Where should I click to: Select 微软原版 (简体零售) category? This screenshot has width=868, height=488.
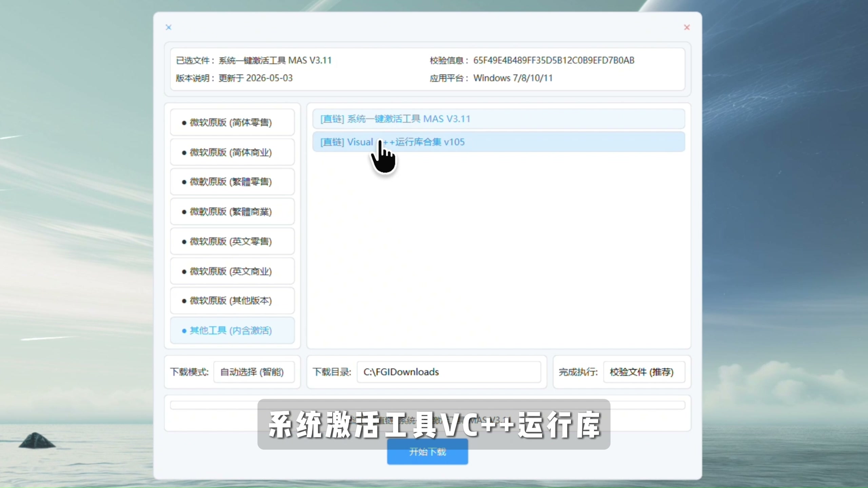[x=232, y=122]
